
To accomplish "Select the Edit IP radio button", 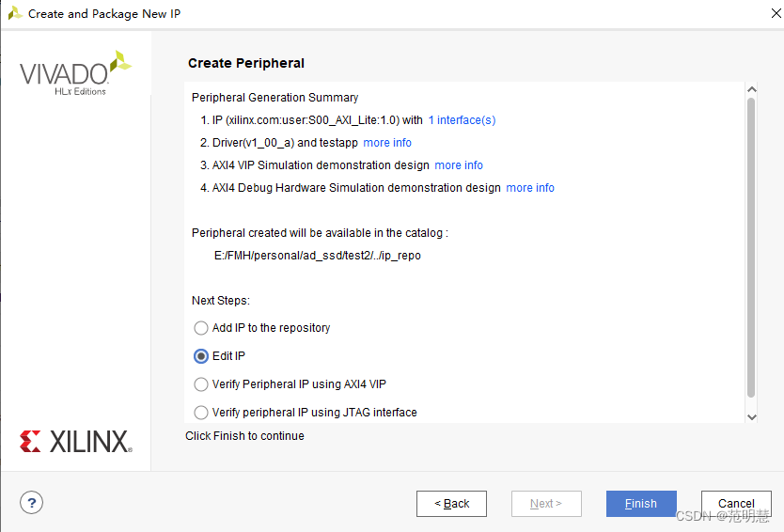I will pos(201,356).
